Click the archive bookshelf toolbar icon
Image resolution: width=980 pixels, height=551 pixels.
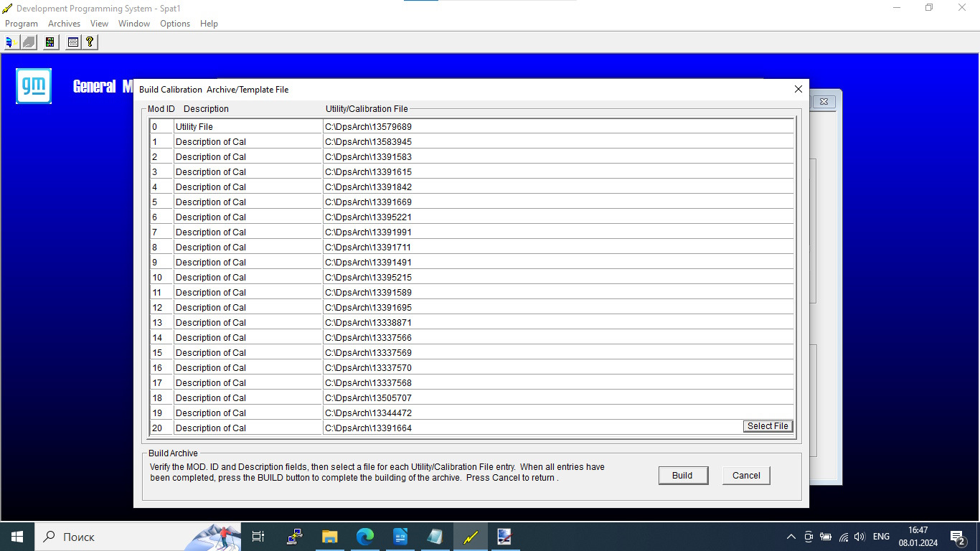coord(50,42)
